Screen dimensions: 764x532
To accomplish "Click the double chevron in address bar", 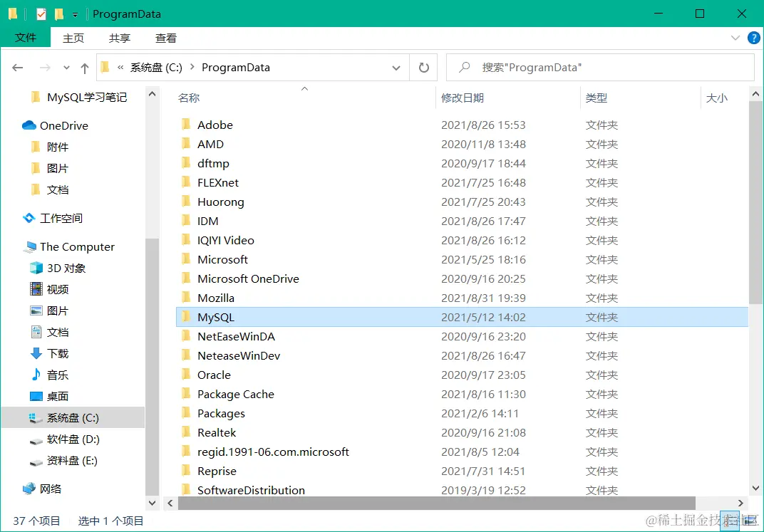I will click(x=120, y=68).
